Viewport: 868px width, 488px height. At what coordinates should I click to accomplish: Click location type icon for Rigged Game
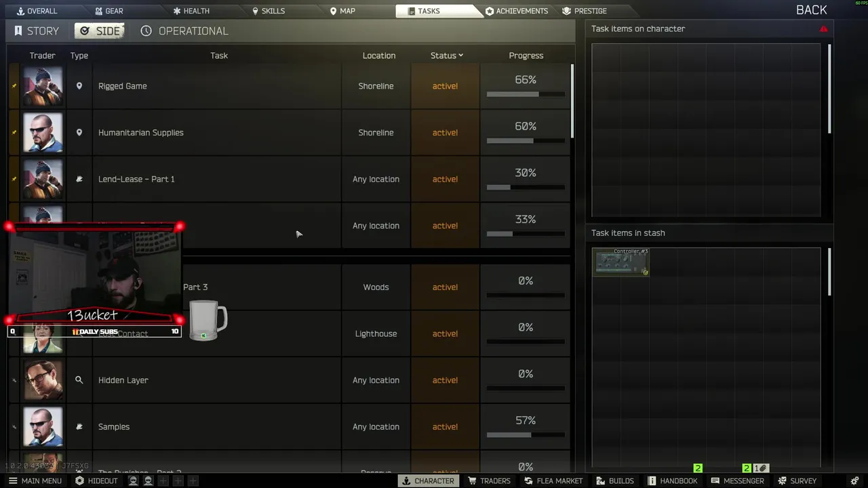coord(79,86)
